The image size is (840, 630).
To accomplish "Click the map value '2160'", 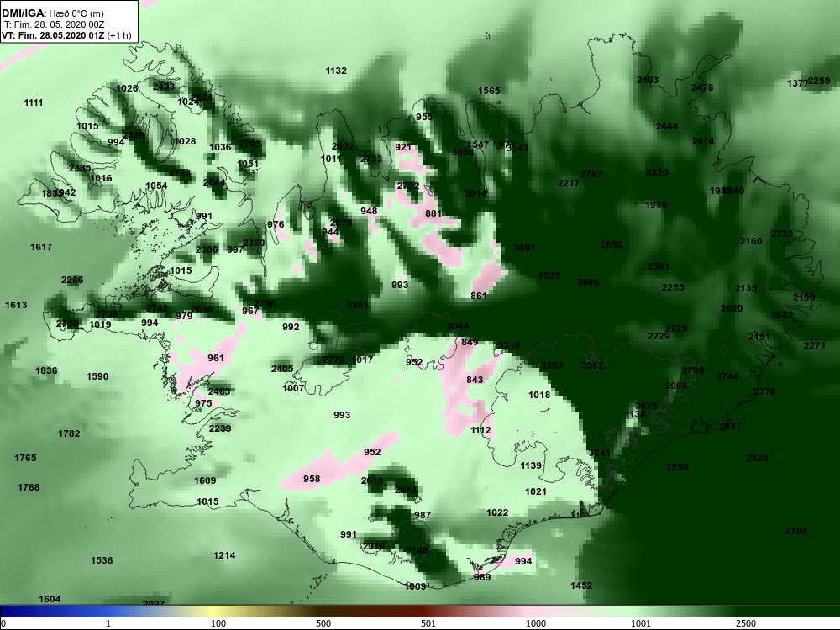I will click(x=750, y=242).
